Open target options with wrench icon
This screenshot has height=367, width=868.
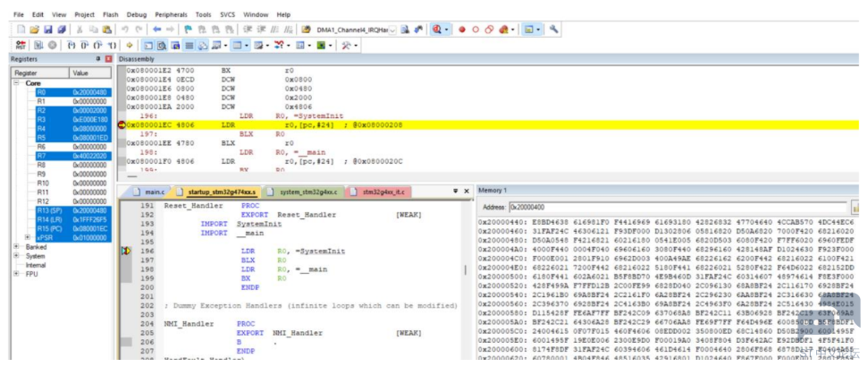553,30
